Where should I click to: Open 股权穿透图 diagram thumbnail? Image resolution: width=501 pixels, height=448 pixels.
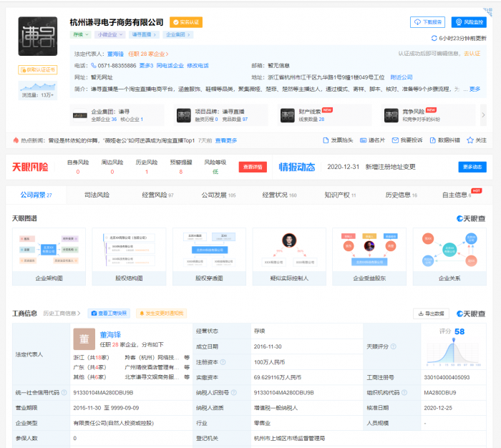point(209,257)
